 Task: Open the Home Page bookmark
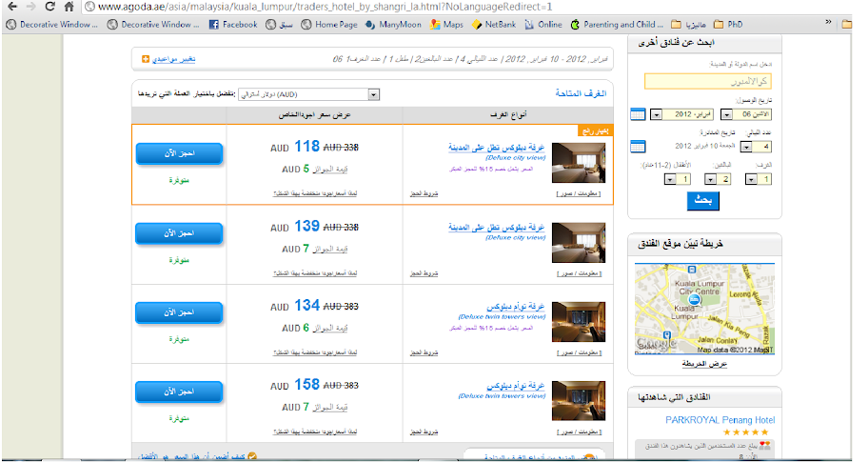coord(329,25)
